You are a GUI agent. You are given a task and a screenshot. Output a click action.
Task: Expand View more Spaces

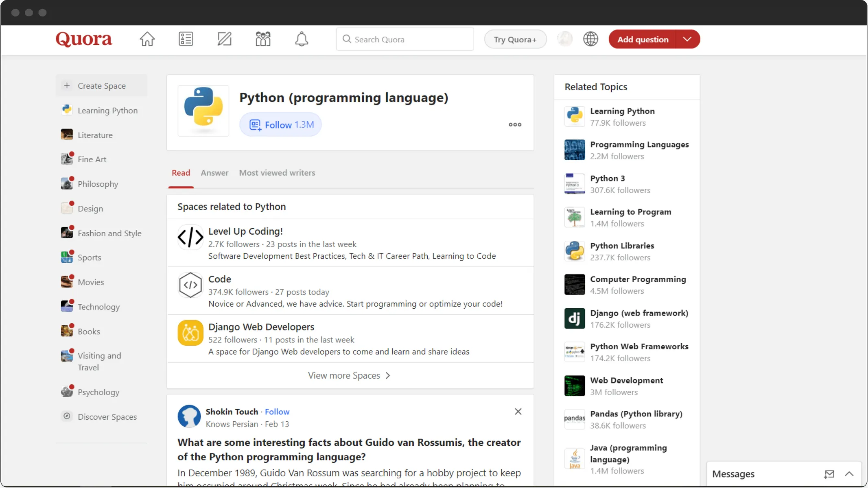349,375
